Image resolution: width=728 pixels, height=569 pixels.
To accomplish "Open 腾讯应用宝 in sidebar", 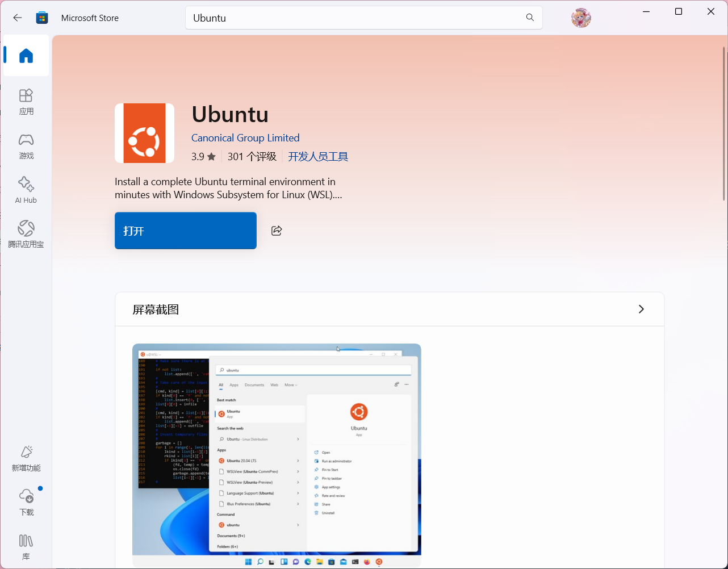I will click(x=26, y=235).
